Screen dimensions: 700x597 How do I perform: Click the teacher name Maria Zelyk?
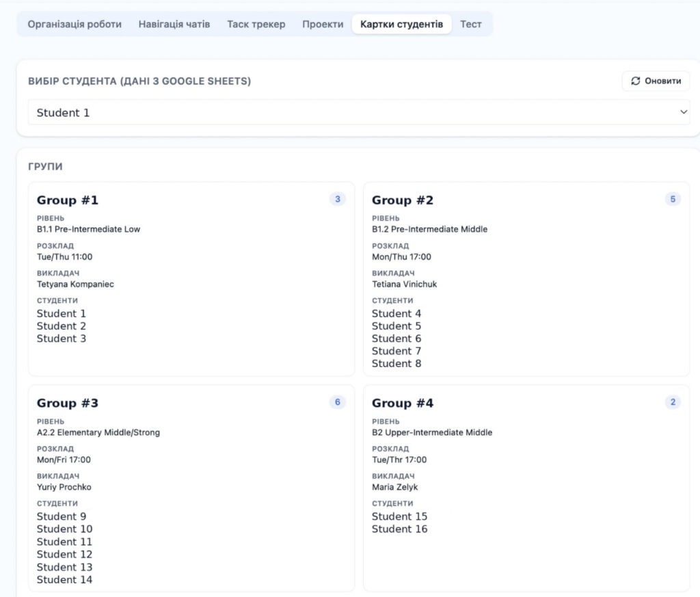[395, 487]
